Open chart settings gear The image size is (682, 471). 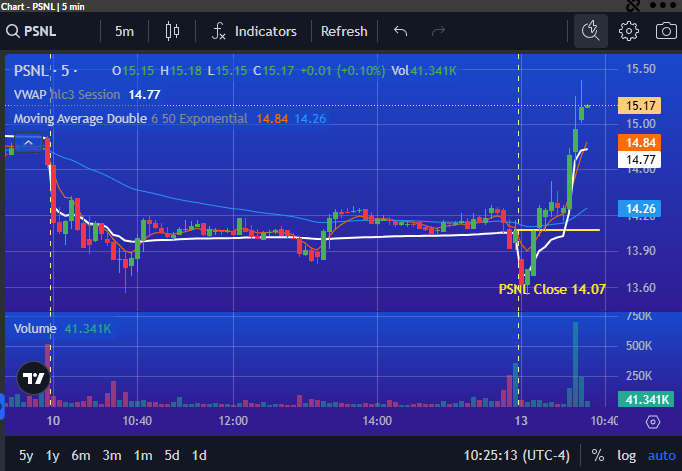[629, 31]
